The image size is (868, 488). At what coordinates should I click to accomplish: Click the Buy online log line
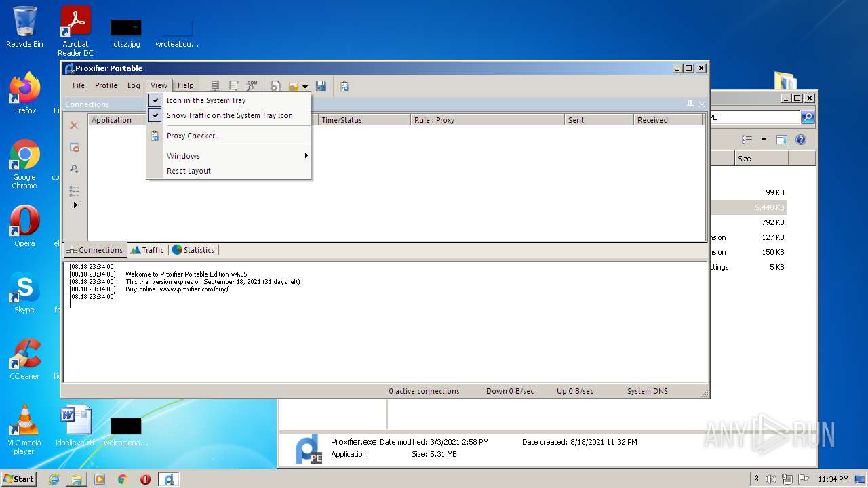(x=177, y=289)
